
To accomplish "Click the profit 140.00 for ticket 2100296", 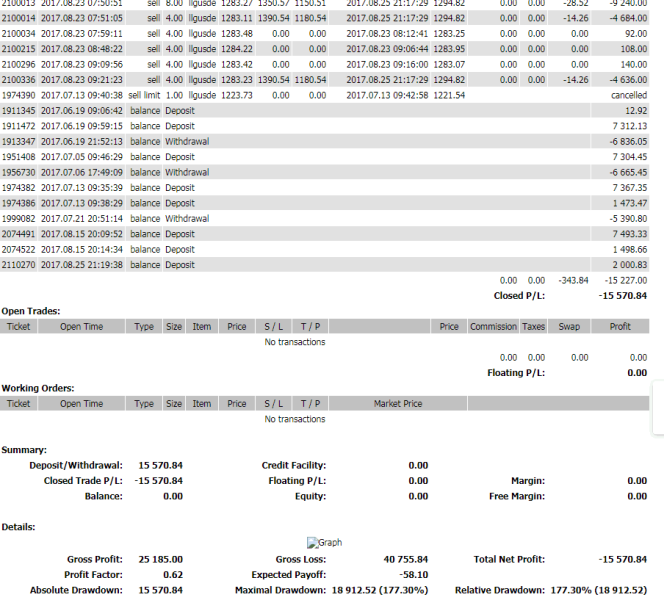I will tap(634, 64).
